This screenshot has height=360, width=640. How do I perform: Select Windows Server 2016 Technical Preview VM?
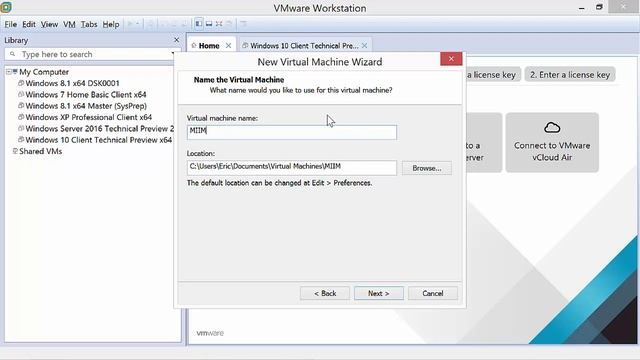point(96,129)
